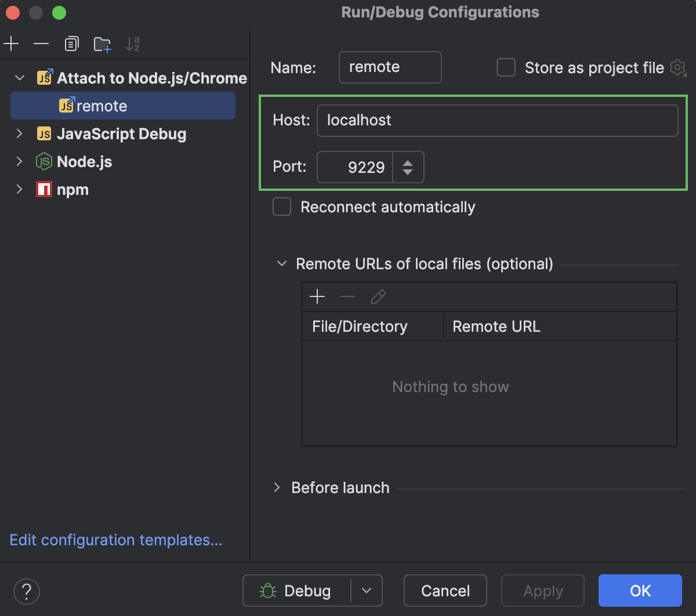Click the gear icon beside Store as project file
Image resolution: width=696 pixels, height=616 pixels.
point(677,68)
